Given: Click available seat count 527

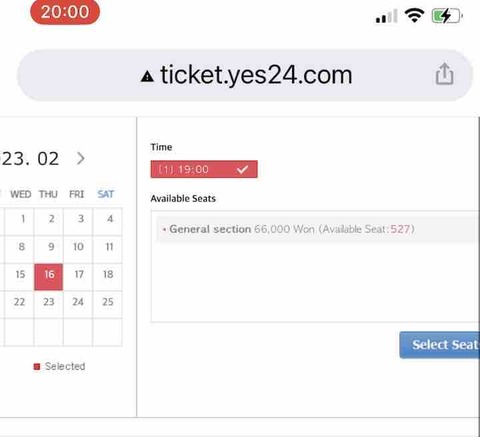Looking at the screenshot, I should [x=400, y=229].
